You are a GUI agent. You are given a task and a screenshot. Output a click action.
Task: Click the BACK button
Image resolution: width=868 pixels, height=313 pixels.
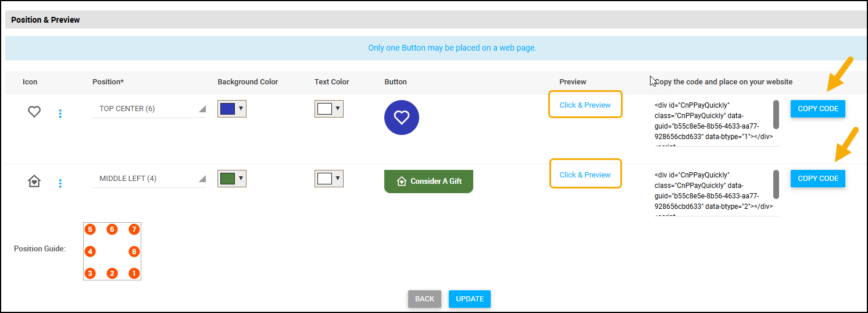(x=424, y=299)
